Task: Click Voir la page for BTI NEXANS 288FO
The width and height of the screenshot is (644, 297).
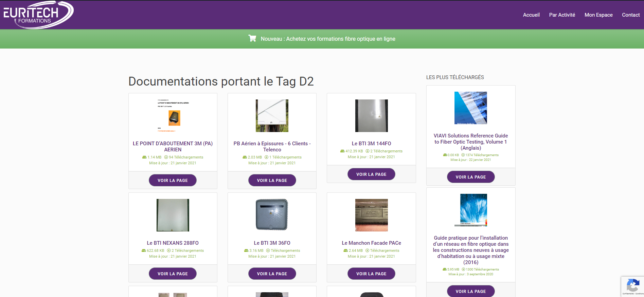Action: pos(173,274)
